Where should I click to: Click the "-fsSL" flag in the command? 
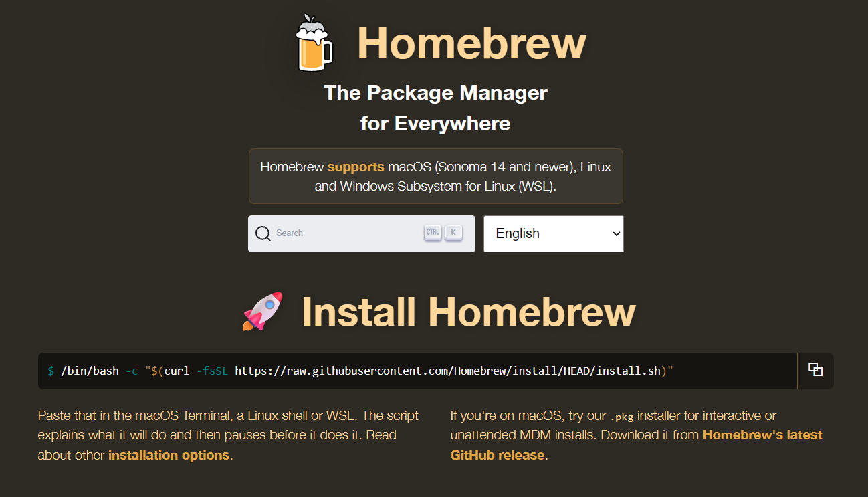(x=212, y=371)
